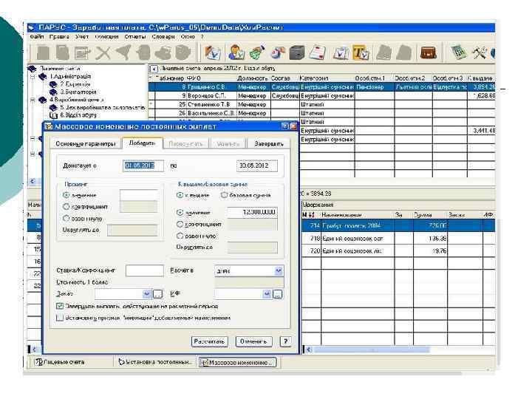This screenshot has height=399, width=532.
Task: Click the grayed-out delete X toolbar icon
Action: 103,53
